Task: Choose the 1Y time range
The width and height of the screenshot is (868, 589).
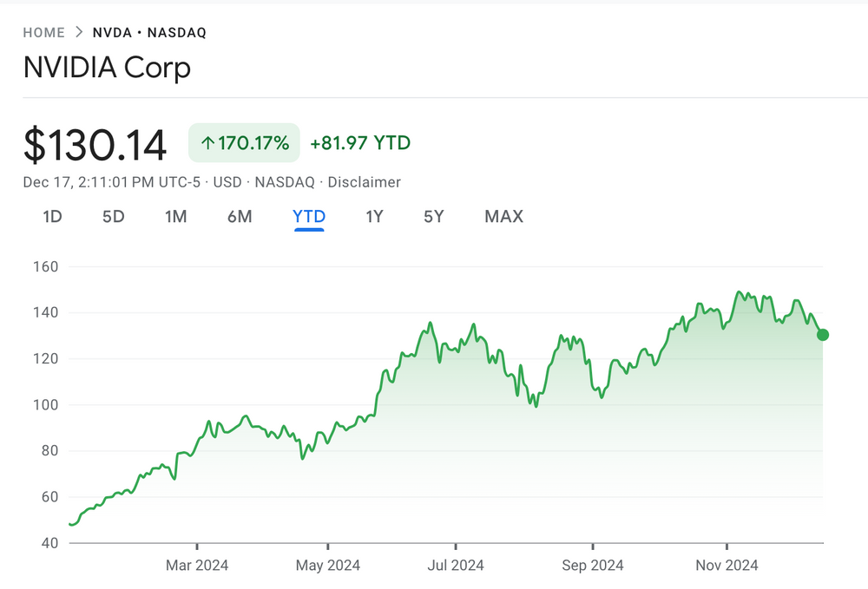Action: click(x=374, y=217)
